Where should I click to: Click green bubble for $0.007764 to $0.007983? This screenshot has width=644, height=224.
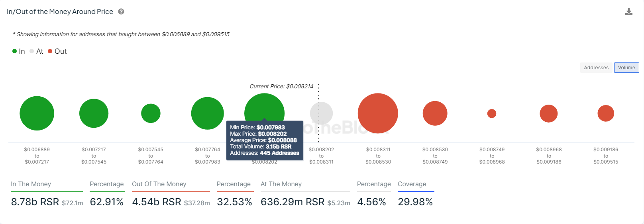coord(208,113)
